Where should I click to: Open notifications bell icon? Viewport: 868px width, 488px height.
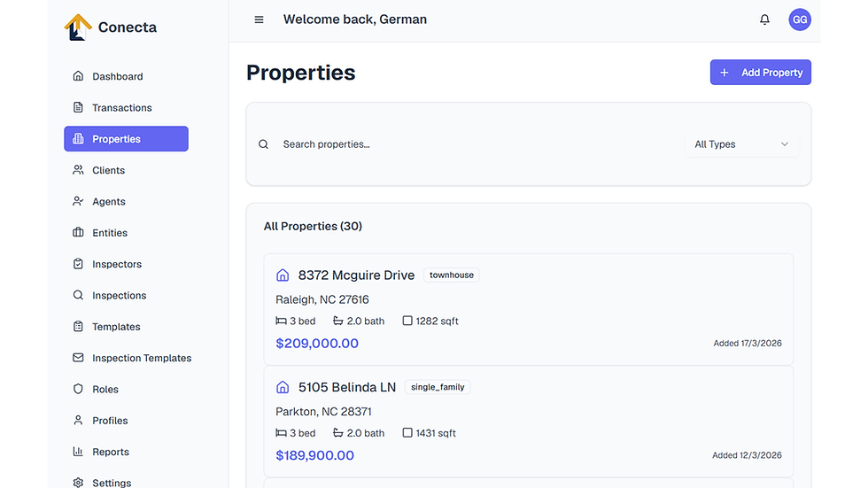764,19
